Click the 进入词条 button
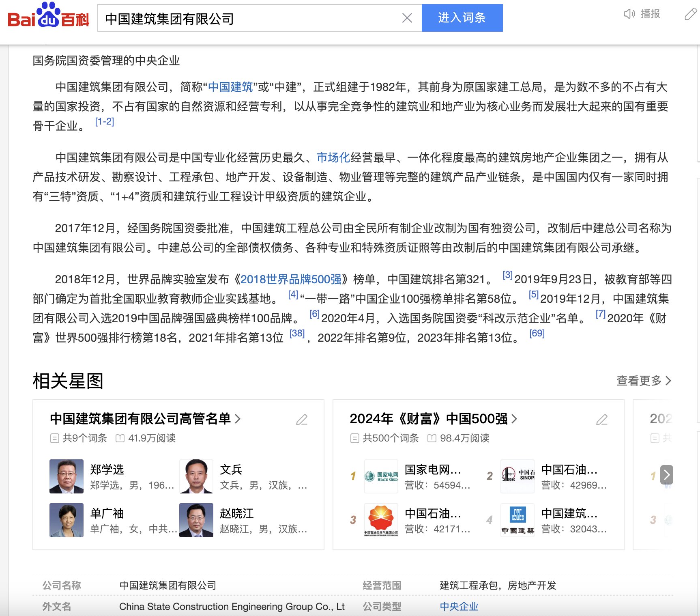The image size is (700, 616). 462,18
